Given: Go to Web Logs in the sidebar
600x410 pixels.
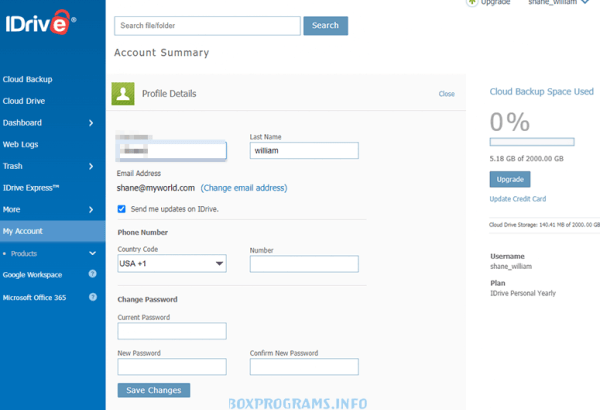Looking at the screenshot, I should click(20, 145).
